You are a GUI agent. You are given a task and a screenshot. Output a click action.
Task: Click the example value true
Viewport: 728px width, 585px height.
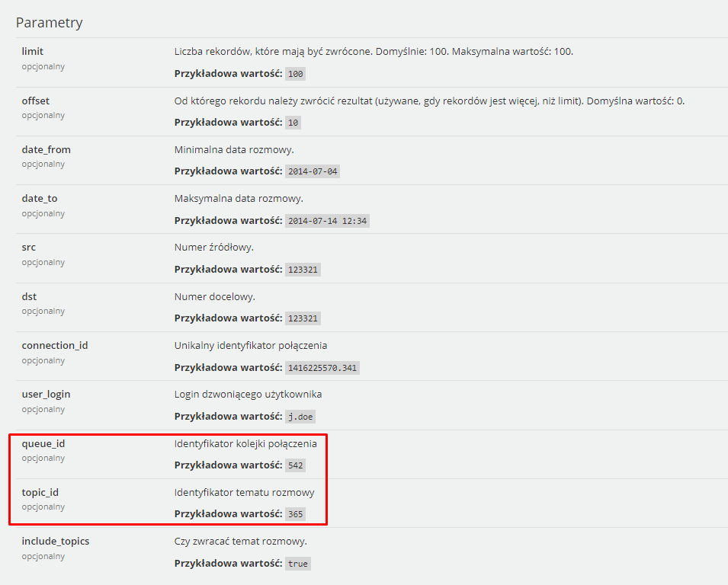[x=297, y=564]
